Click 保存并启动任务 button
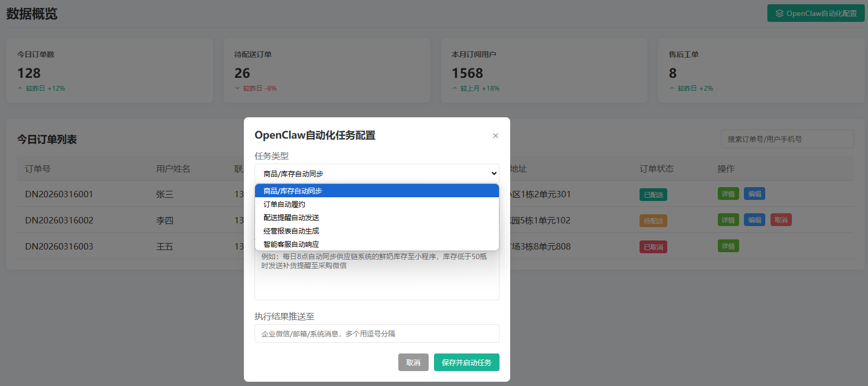The width and height of the screenshot is (868, 386). pos(466,363)
